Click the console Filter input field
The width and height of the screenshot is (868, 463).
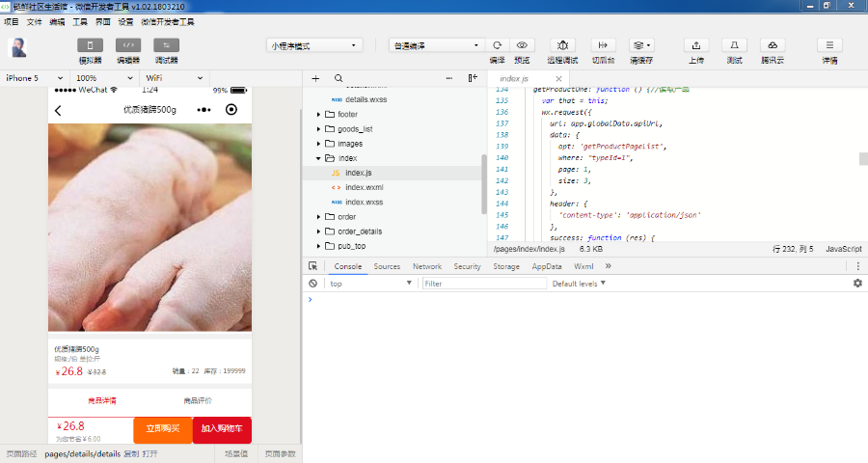[482, 284]
